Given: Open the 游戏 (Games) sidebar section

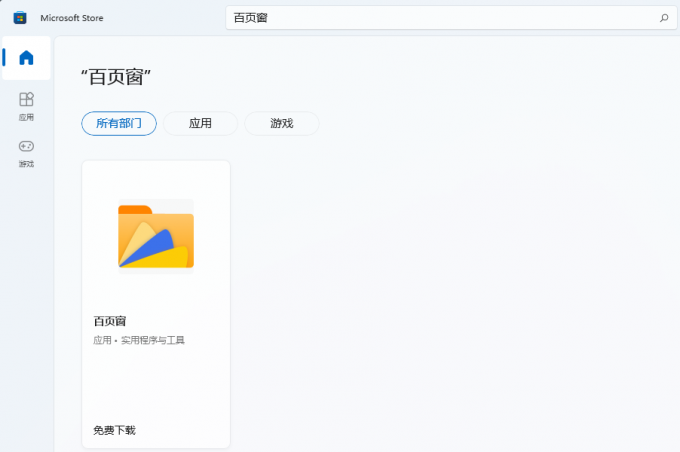Looking at the screenshot, I should pos(26,154).
